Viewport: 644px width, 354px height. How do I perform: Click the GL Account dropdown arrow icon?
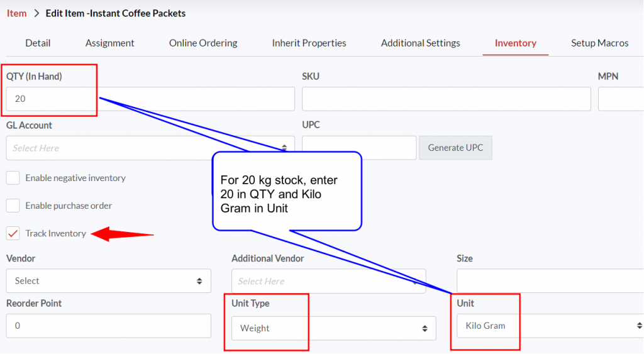pyautogui.click(x=284, y=147)
